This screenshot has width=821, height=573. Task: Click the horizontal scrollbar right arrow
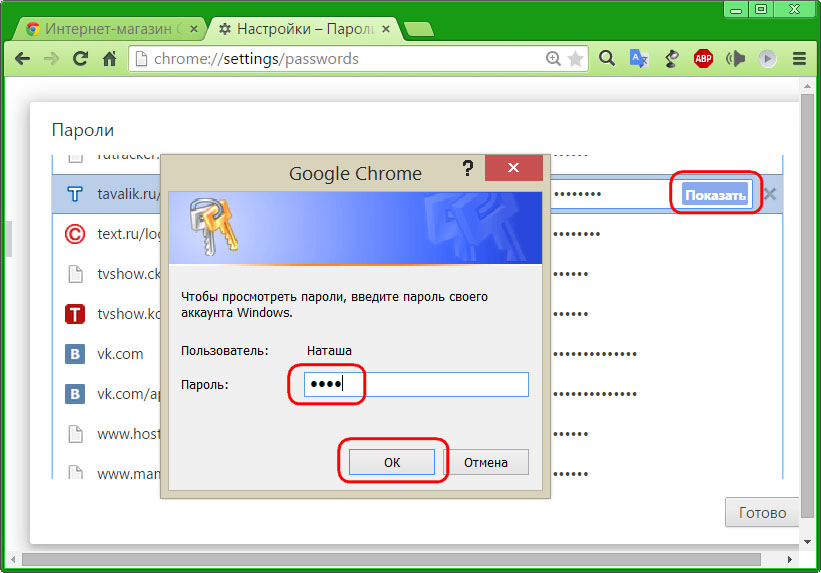click(x=790, y=559)
